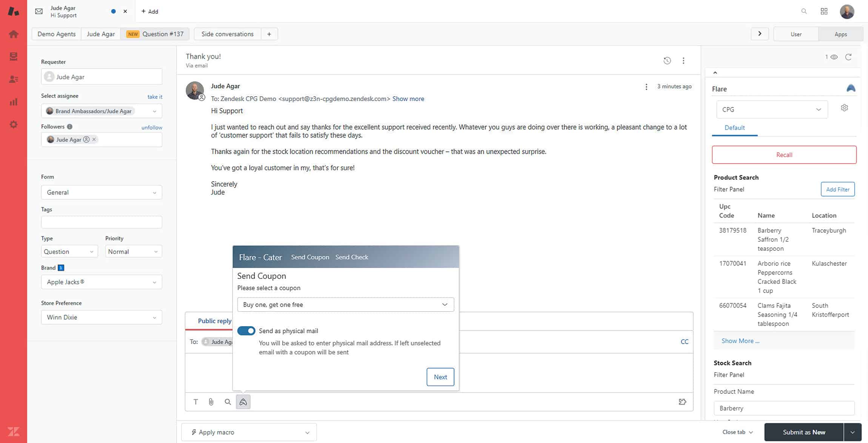Click the Next button
The height and width of the screenshot is (443, 868).
[440, 377]
